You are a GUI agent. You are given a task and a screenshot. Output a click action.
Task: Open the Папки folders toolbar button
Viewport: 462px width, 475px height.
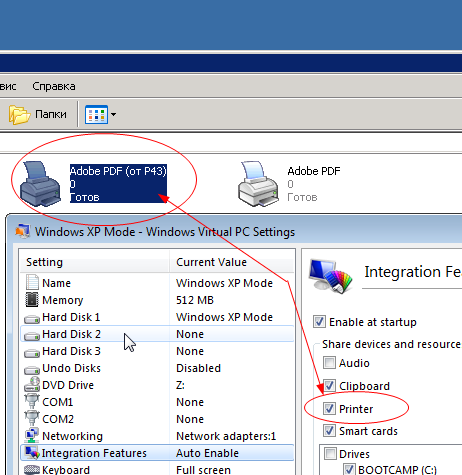pos(37,114)
